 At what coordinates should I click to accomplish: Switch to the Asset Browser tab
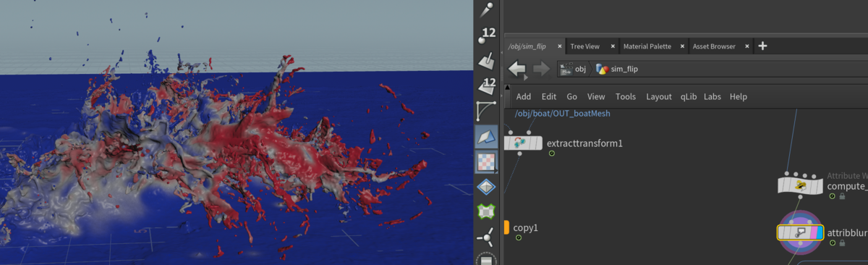click(x=714, y=46)
